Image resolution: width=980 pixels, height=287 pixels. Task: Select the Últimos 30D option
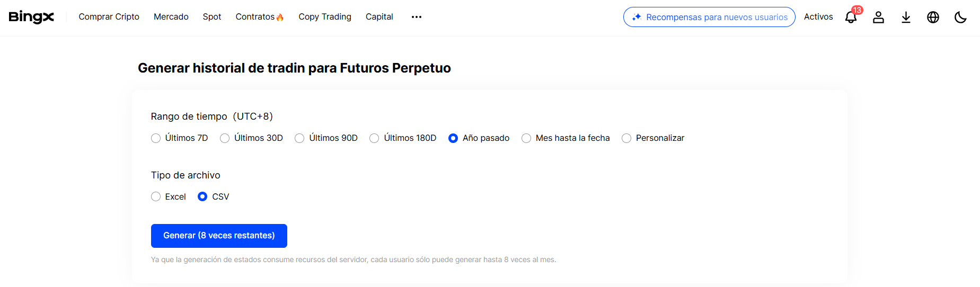tap(225, 138)
